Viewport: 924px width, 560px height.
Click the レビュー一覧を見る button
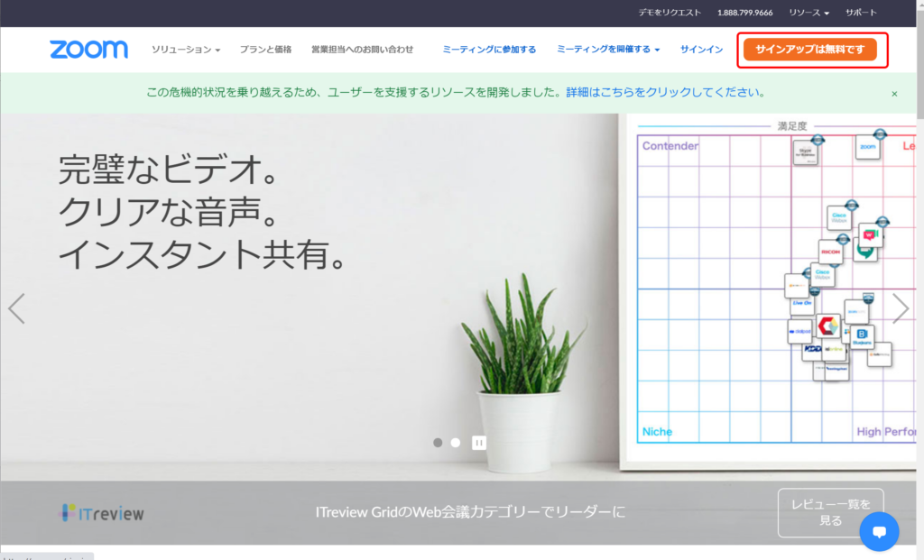(x=830, y=512)
